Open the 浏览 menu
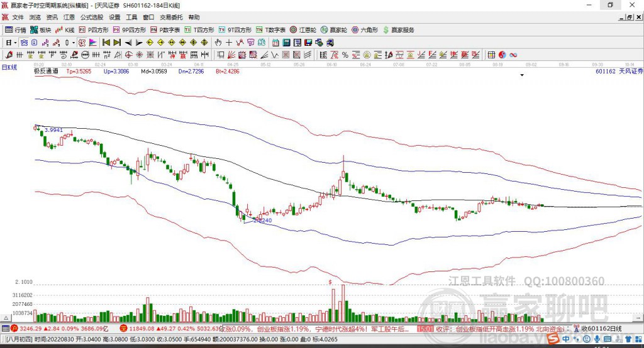 tap(35, 17)
